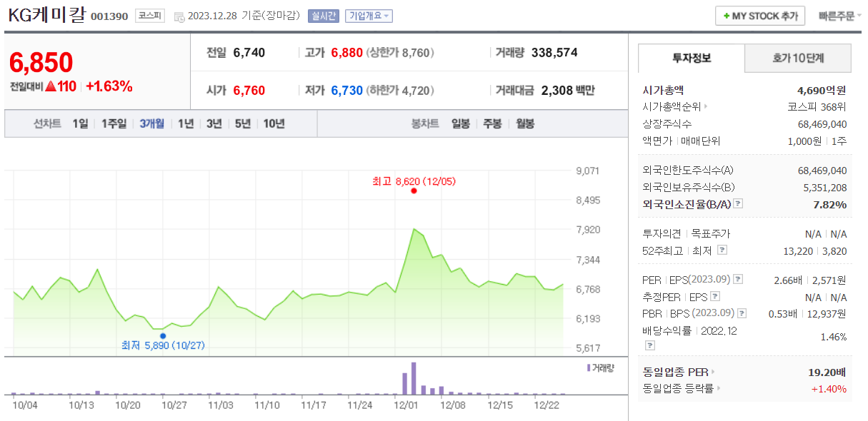Switch to the 호가10단계 tab
Viewport: 868px width, 421px height.
pyautogui.click(x=798, y=58)
